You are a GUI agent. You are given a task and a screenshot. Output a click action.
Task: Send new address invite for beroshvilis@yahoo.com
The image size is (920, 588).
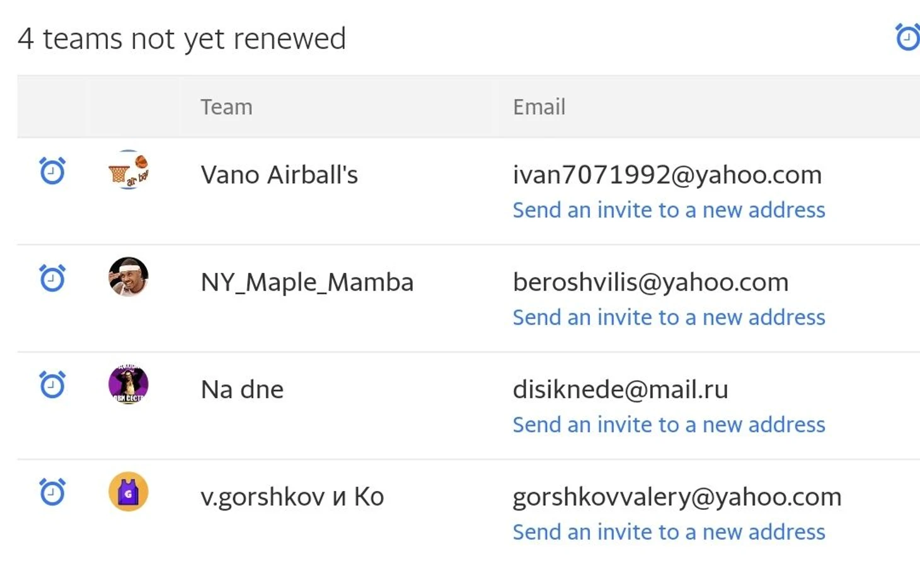coord(669,317)
